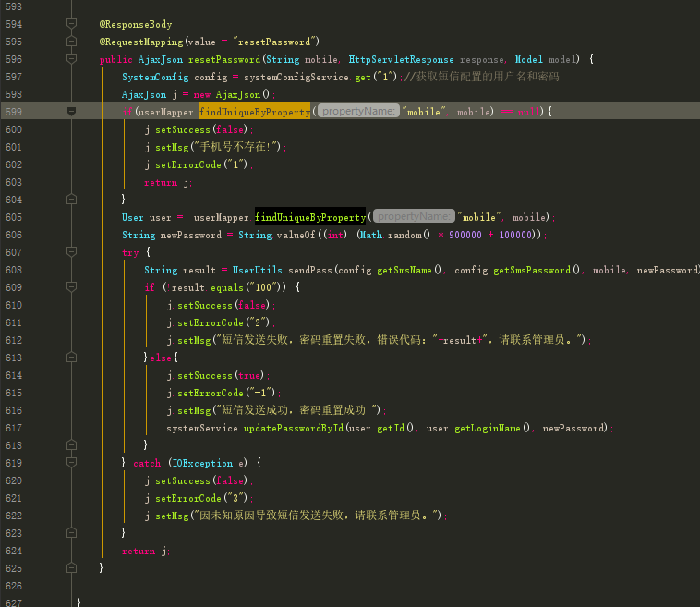Click equals("100") on line 609
The image size is (700, 607).
(x=247, y=287)
